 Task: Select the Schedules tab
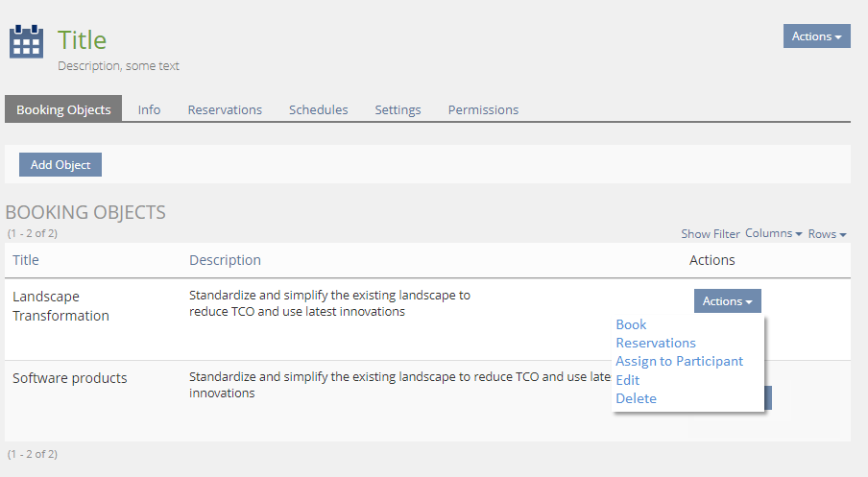[x=318, y=109]
